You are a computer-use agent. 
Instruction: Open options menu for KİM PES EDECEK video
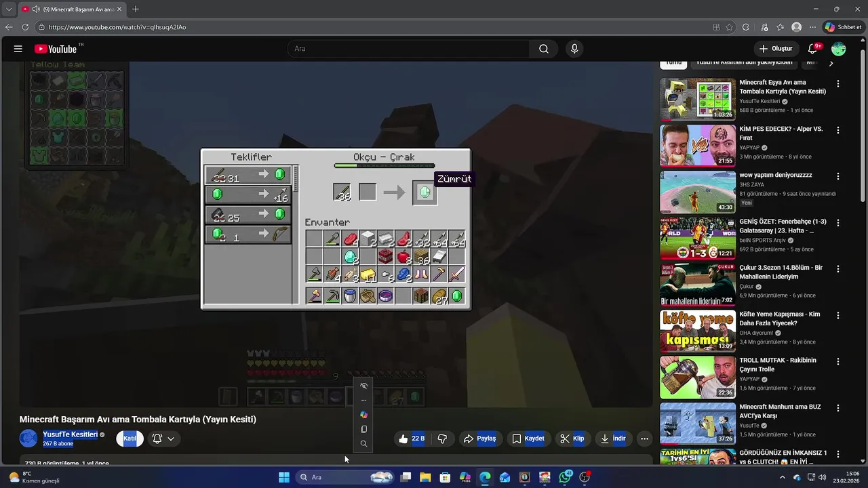click(x=838, y=130)
